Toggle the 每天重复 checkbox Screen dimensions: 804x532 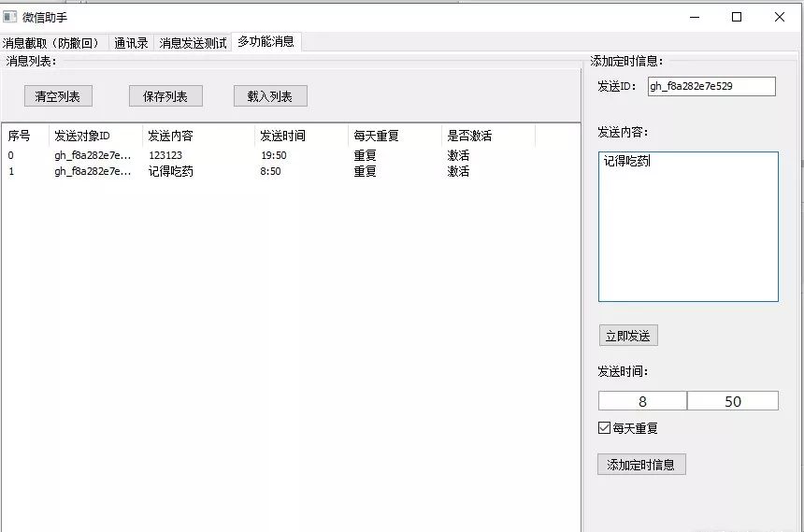[x=605, y=427]
